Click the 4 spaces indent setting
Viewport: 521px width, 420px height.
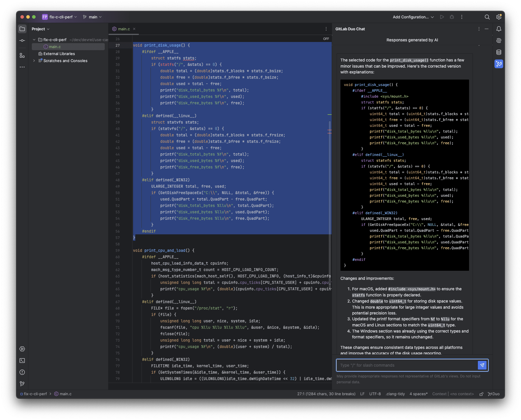pyautogui.click(x=419, y=394)
